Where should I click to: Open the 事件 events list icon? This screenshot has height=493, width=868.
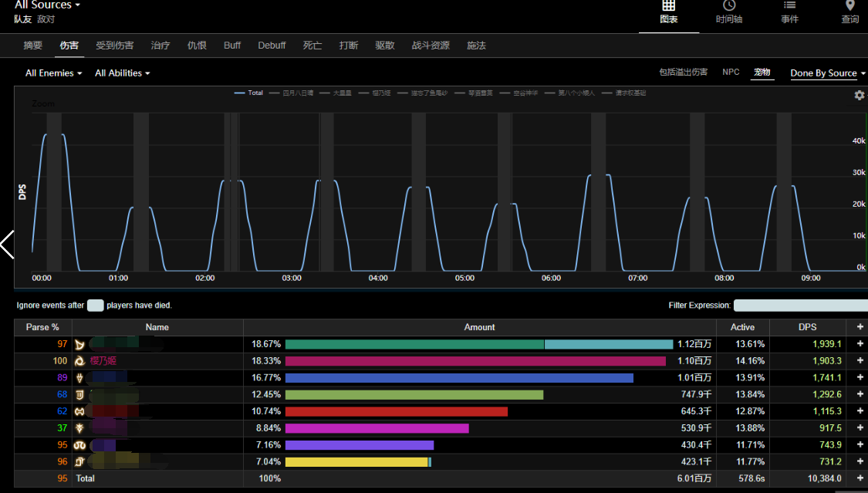point(789,6)
